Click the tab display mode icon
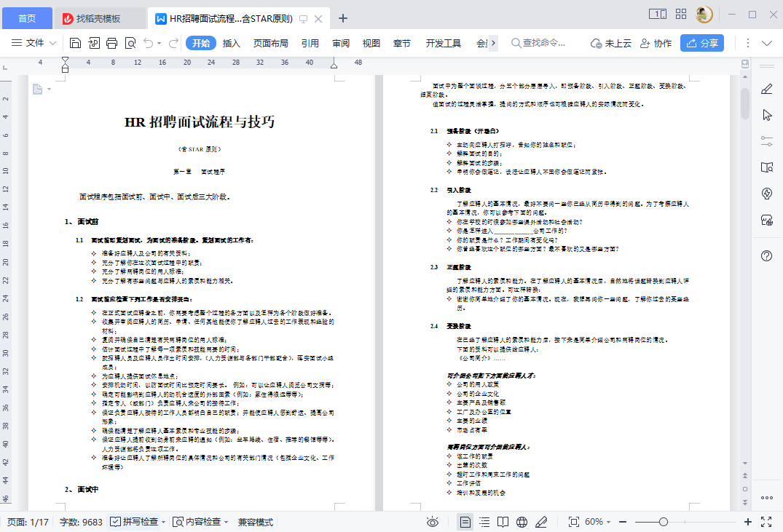This screenshot has width=783, height=532. pos(303,19)
